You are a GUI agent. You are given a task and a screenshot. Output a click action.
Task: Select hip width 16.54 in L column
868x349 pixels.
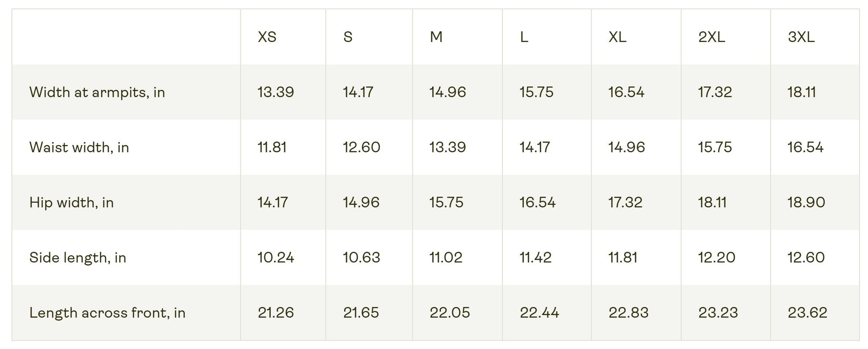point(537,203)
